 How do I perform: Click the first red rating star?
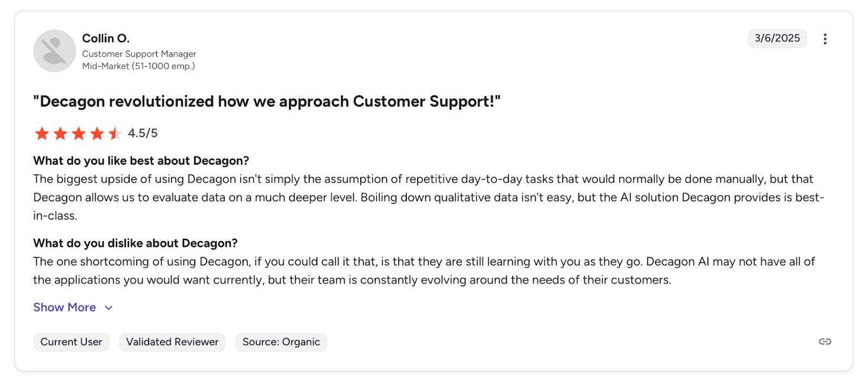tap(42, 133)
